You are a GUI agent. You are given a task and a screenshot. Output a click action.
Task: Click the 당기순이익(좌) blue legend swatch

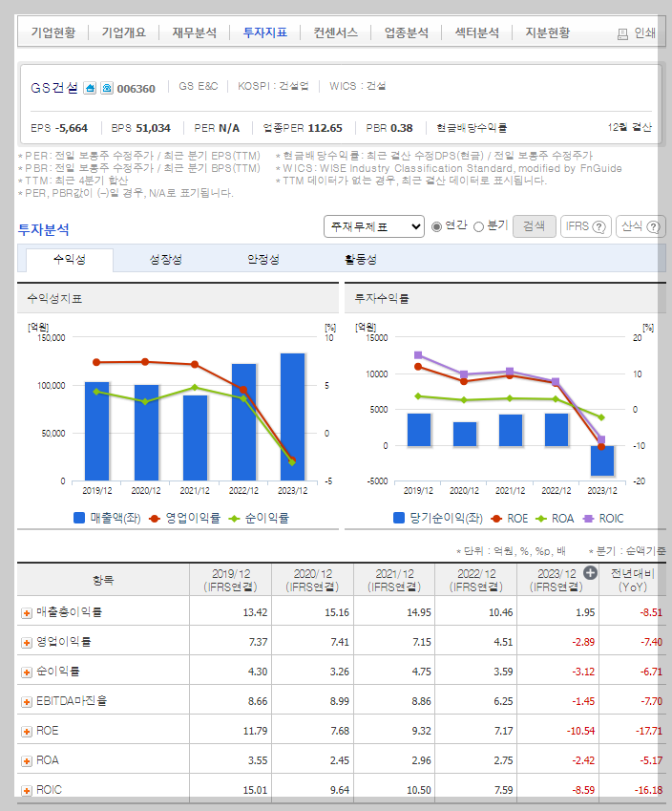click(x=399, y=518)
